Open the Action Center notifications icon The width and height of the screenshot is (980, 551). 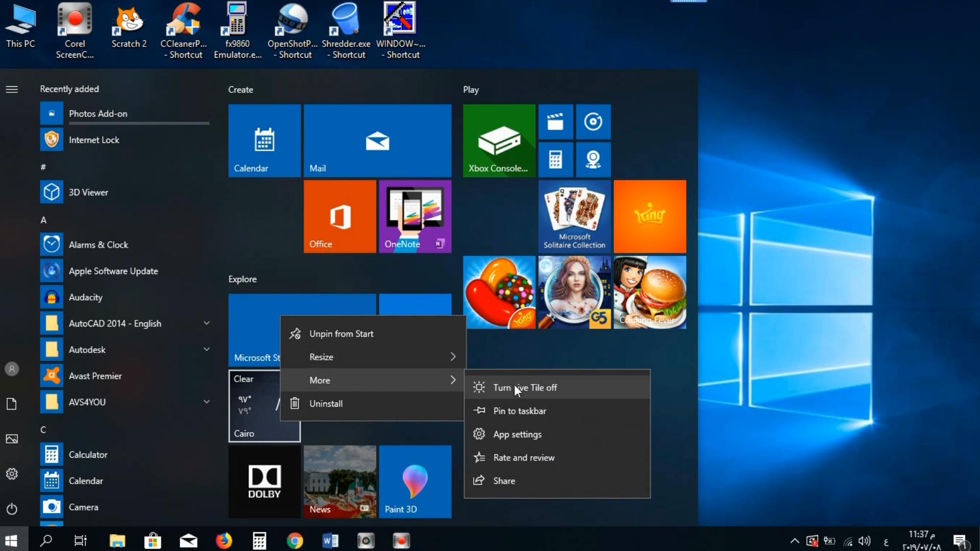(x=960, y=541)
